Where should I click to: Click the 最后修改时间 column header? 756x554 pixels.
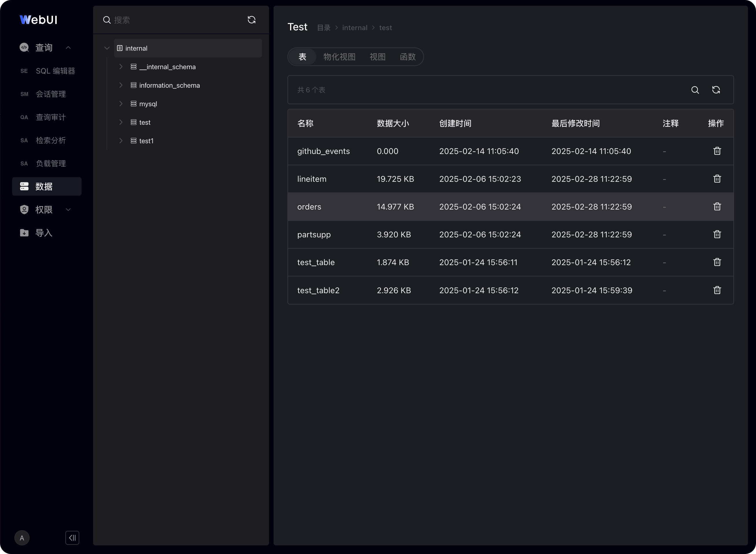coord(575,123)
